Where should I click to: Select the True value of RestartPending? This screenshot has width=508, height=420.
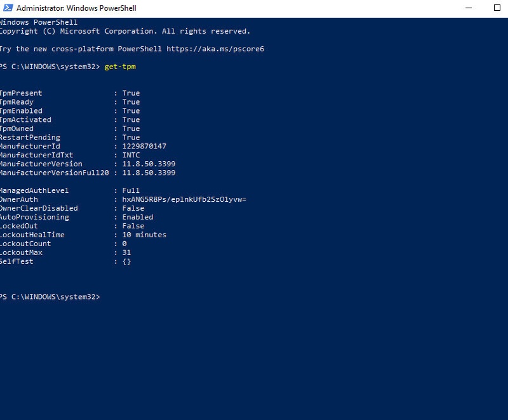[x=131, y=137]
